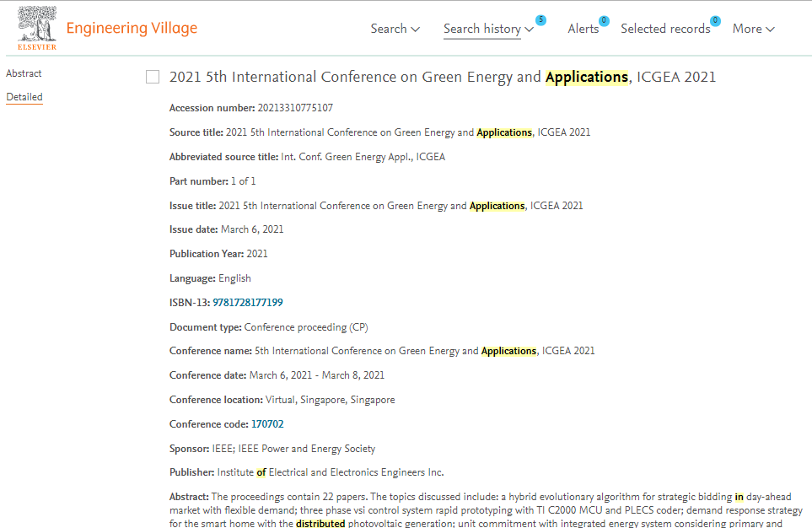The width and height of the screenshot is (812, 528).
Task: Click the highlighted word 'distributed' in the abstract
Action: (320, 523)
